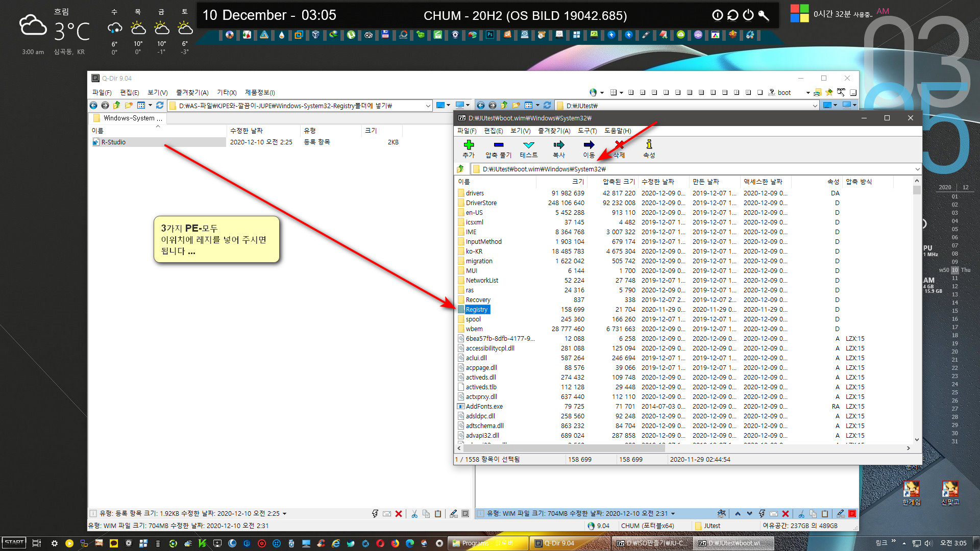Click the power icon in top desktop bar

(x=748, y=15)
